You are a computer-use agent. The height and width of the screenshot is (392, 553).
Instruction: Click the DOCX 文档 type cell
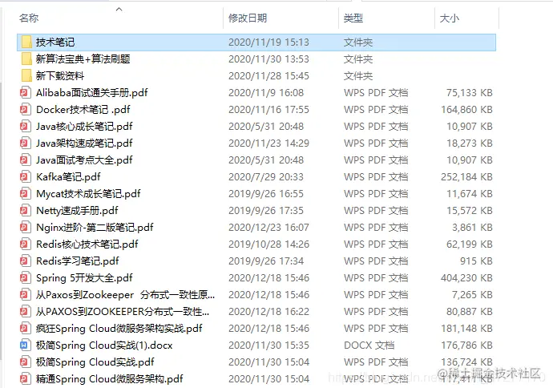(x=369, y=345)
